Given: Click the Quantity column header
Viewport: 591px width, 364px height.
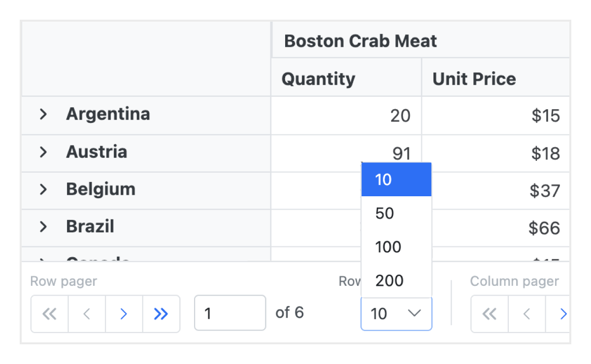Looking at the screenshot, I should (x=318, y=79).
